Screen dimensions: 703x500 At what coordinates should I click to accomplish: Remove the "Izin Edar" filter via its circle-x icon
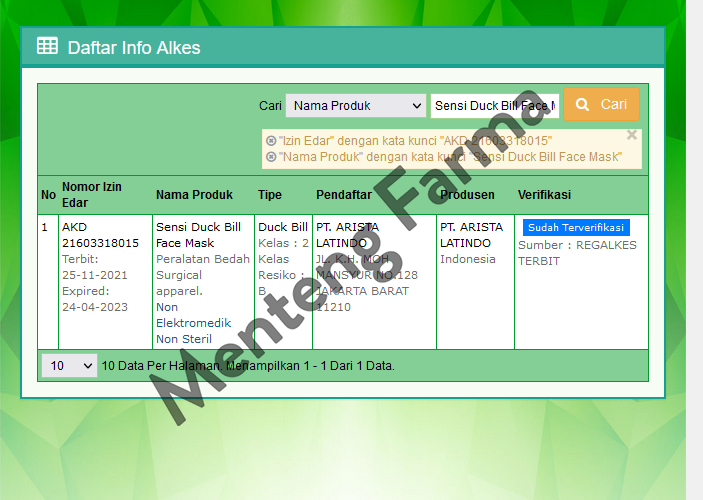[x=271, y=141]
